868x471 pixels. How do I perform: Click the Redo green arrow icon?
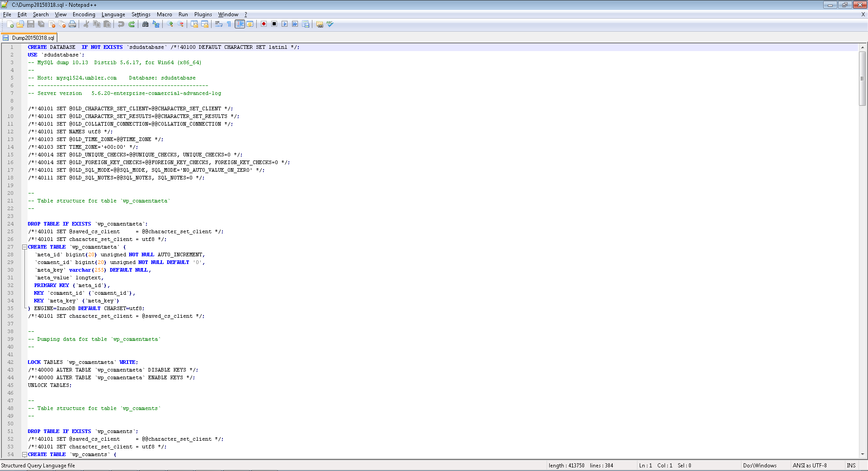(x=132, y=24)
